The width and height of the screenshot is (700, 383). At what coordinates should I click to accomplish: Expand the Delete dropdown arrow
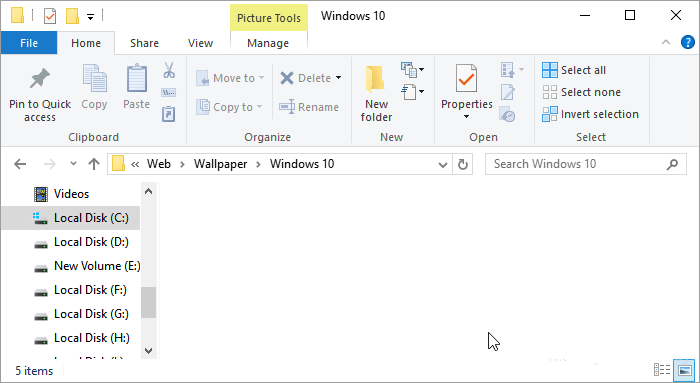[x=338, y=78]
